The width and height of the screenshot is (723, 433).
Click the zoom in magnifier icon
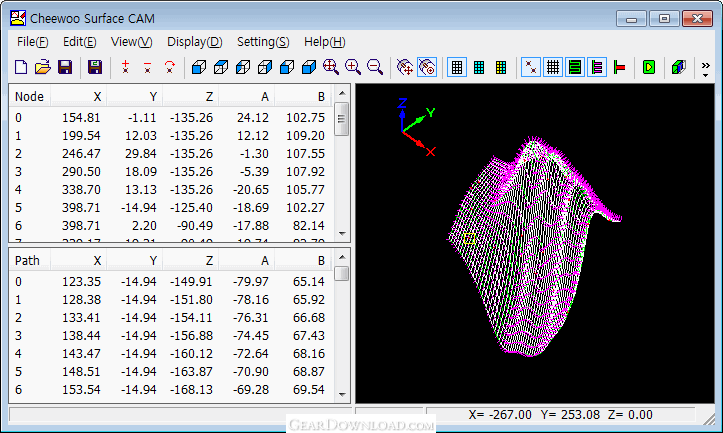tap(353, 67)
